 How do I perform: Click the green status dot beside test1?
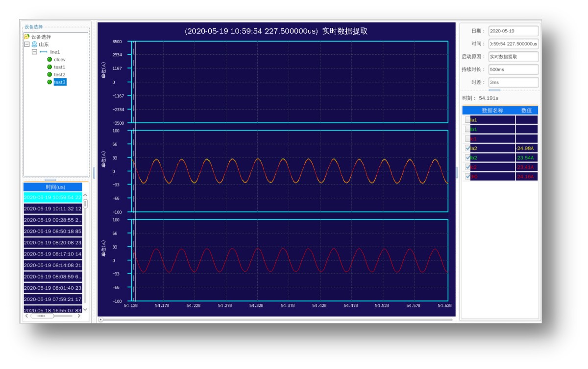tap(49, 67)
